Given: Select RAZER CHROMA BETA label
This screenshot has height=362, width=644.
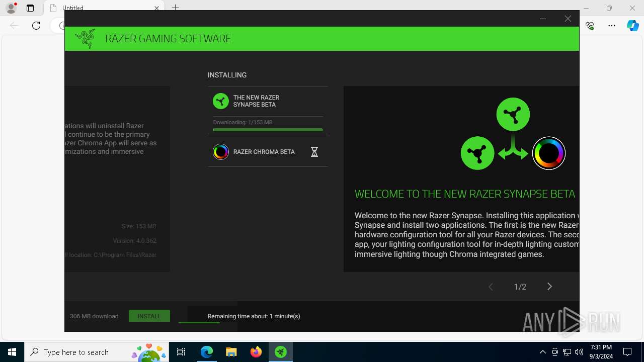Looking at the screenshot, I should tap(264, 152).
